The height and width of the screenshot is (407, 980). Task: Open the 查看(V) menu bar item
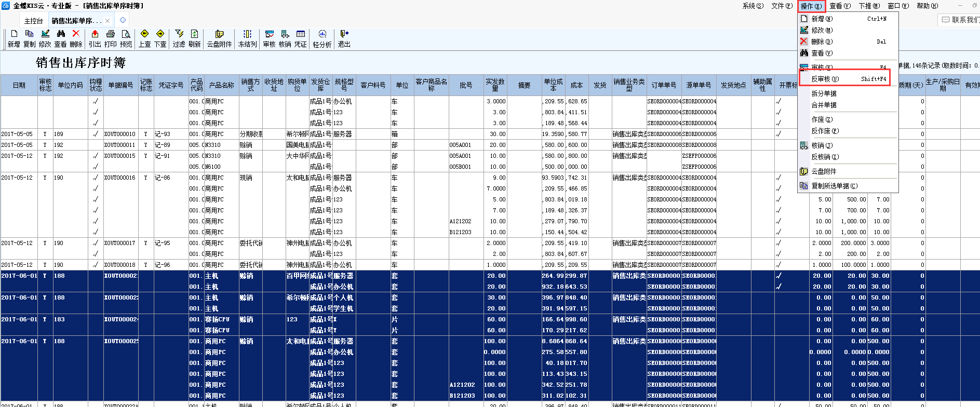click(x=840, y=6)
